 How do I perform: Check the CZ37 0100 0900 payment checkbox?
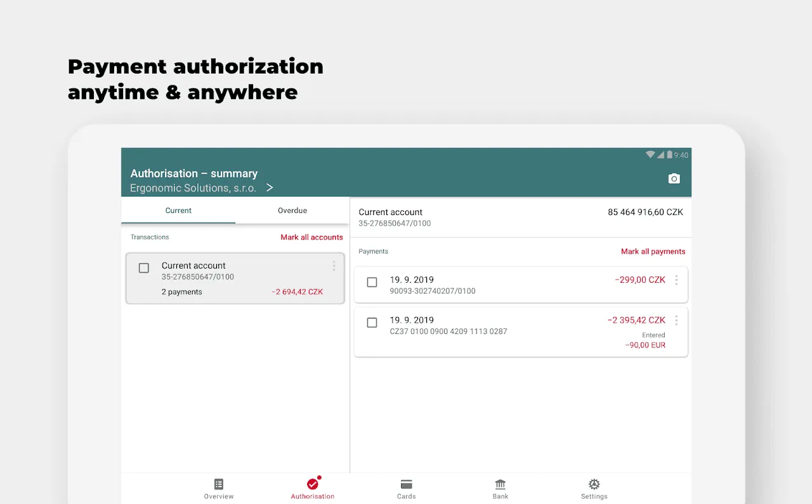point(372,323)
